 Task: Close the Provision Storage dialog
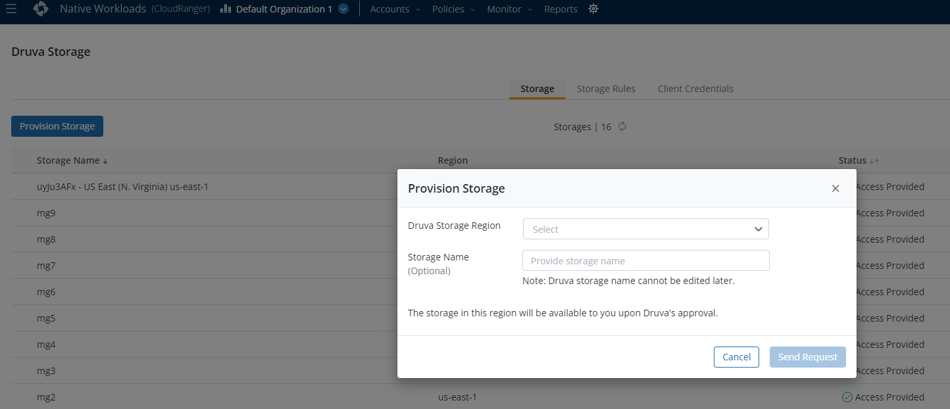pyautogui.click(x=835, y=188)
